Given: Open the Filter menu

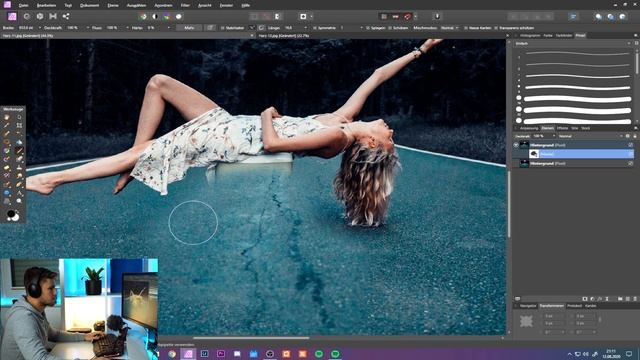Looking at the screenshot, I should (185, 6).
